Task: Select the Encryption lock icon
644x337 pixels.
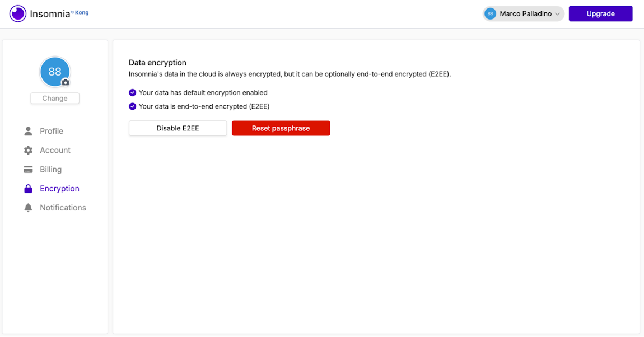Action: (28, 188)
